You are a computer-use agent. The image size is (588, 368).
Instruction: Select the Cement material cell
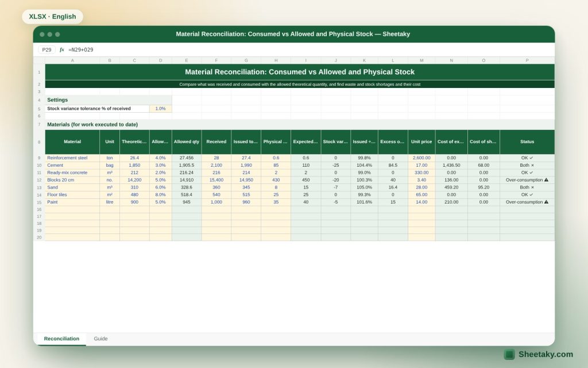72,165
